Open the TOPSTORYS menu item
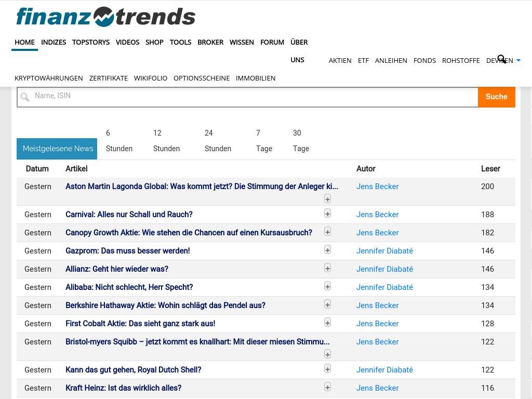Image resolution: width=532 pixels, height=399 pixels. pos(91,42)
